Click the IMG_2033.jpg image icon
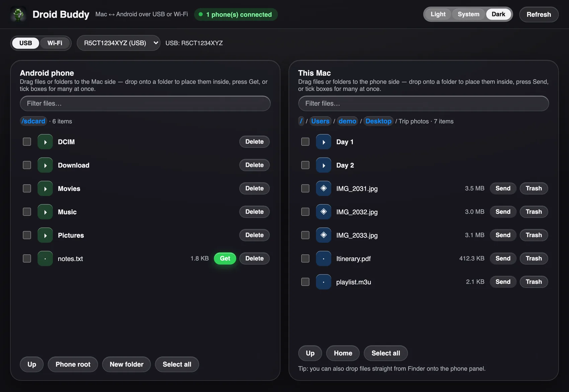This screenshot has width=569, height=392. (324, 235)
